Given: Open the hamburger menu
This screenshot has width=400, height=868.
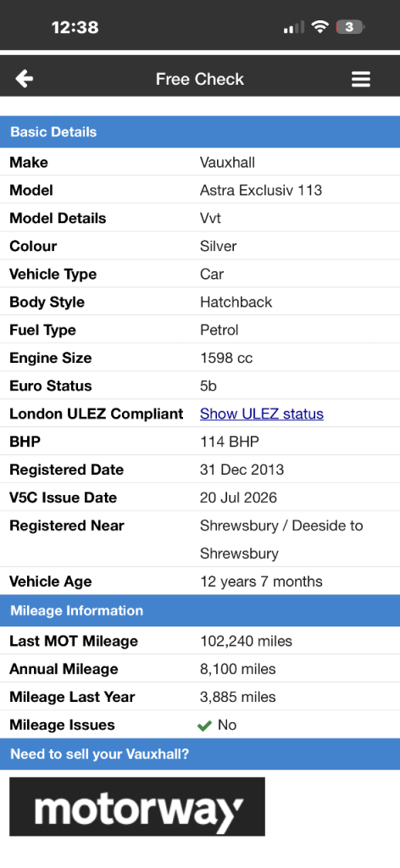Looking at the screenshot, I should pyautogui.click(x=361, y=79).
